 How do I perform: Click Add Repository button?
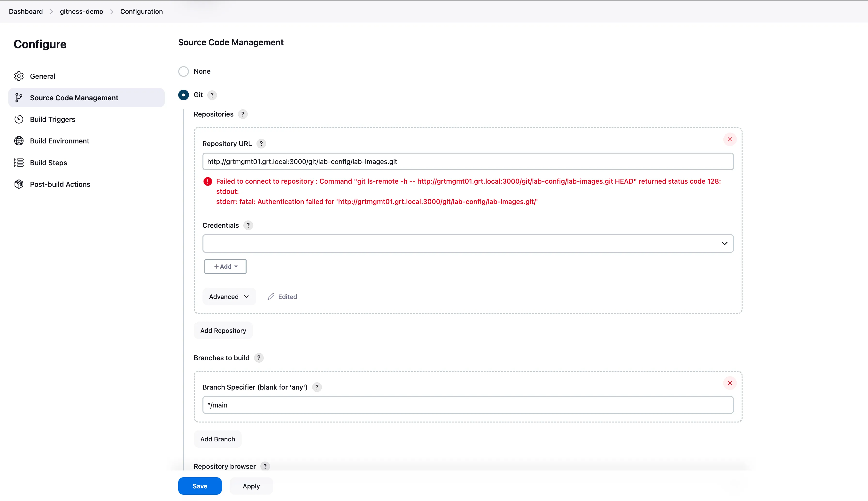(223, 331)
